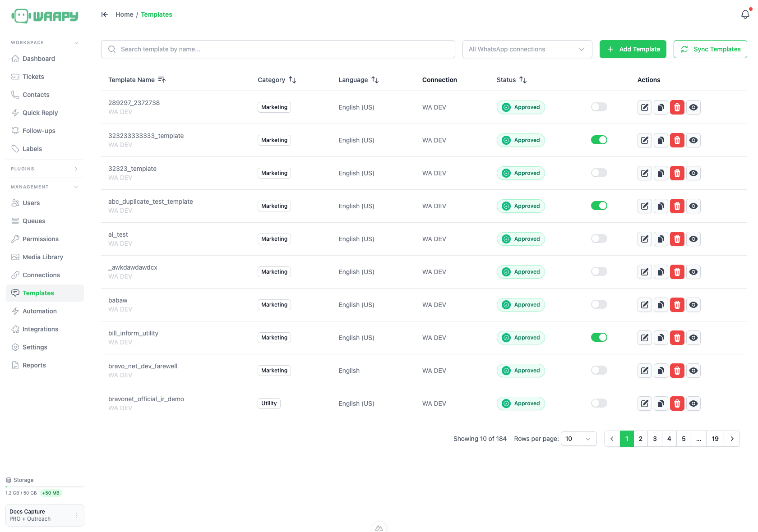Image resolution: width=758 pixels, height=532 pixels.
Task: Enable the bravo_net_dev_farewell toggle
Action: (x=599, y=370)
